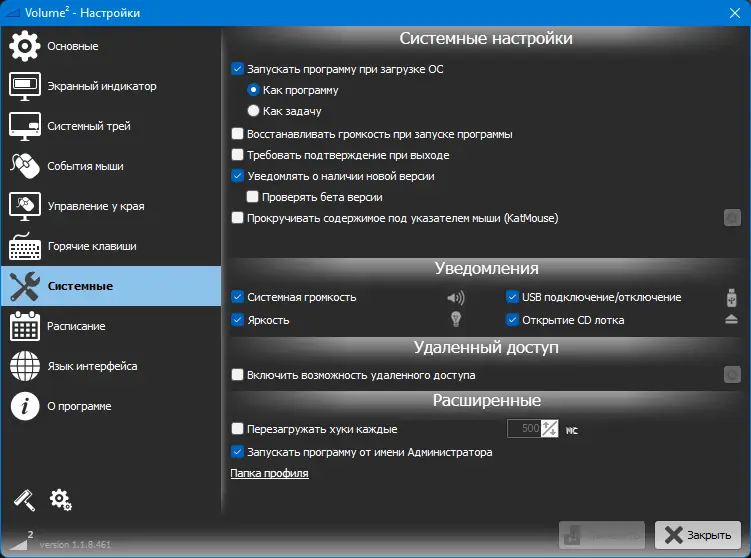The width and height of the screenshot is (751, 558).
Task: Open the Системный трей section
Action: pyautogui.click(x=111, y=126)
